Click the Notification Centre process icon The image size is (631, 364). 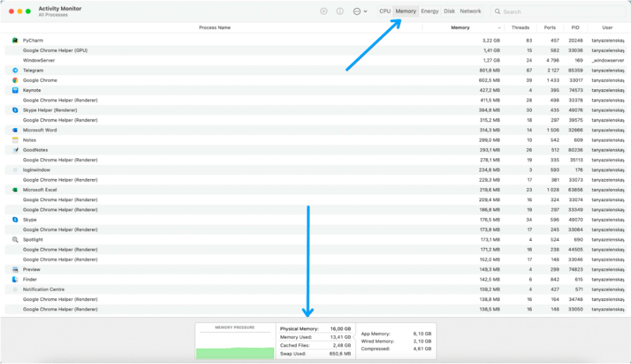click(x=15, y=289)
